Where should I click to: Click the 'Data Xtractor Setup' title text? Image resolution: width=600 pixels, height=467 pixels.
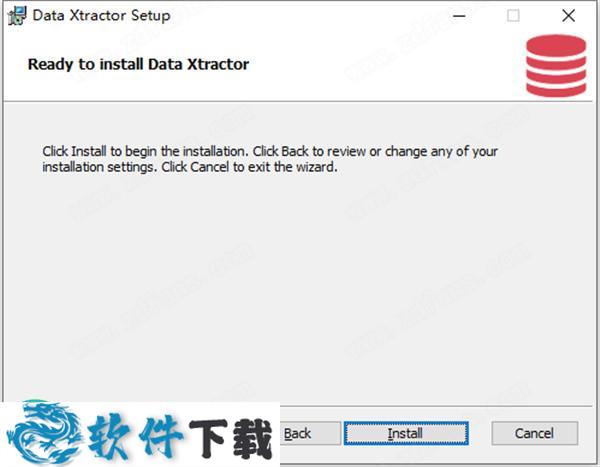point(102,16)
